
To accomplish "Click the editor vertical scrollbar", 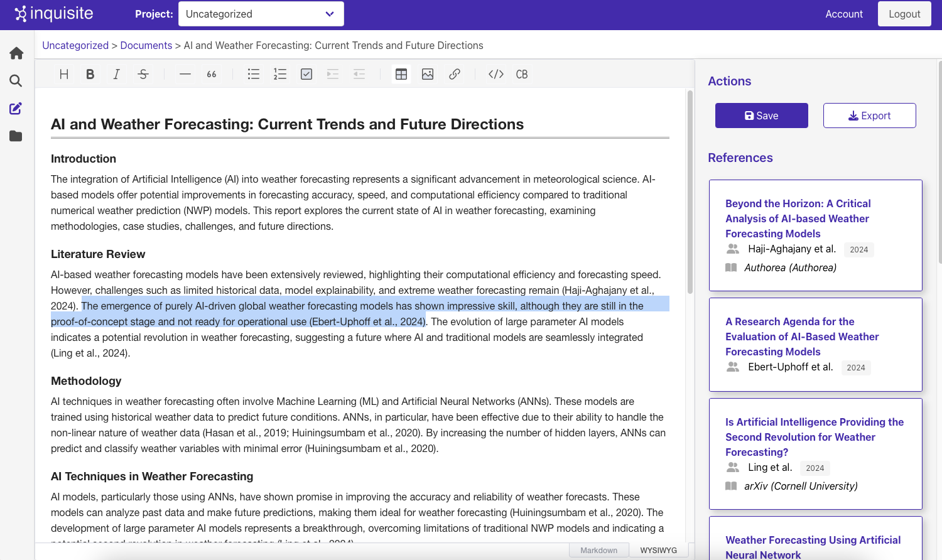I will pos(690,192).
